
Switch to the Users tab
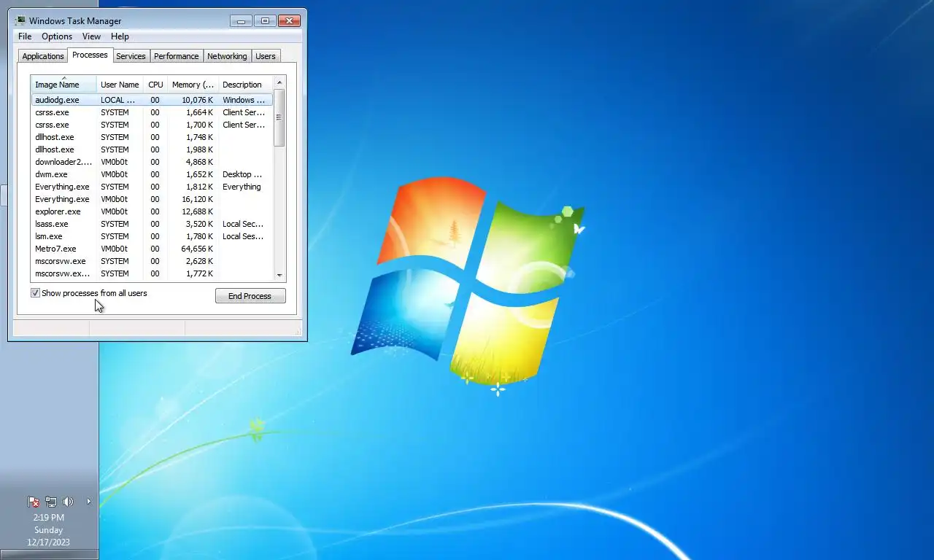(266, 56)
